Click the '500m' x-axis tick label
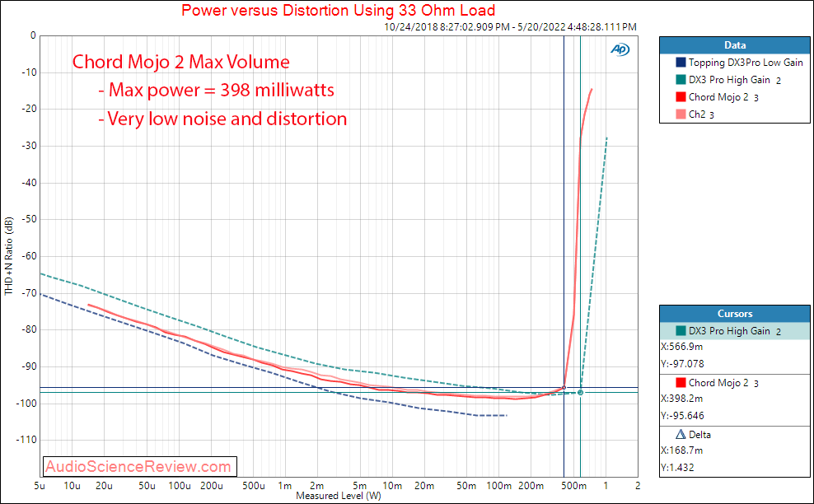The width and height of the screenshot is (814, 504). pos(574,486)
